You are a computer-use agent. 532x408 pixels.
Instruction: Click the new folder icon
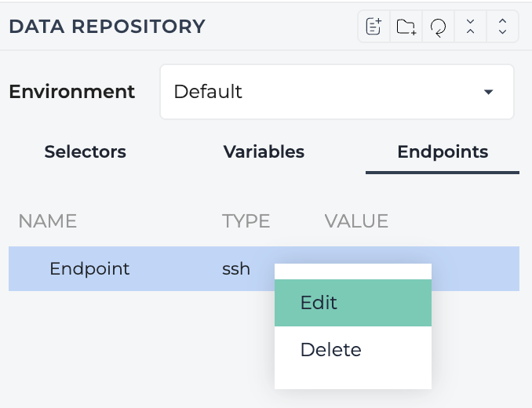click(406, 27)
